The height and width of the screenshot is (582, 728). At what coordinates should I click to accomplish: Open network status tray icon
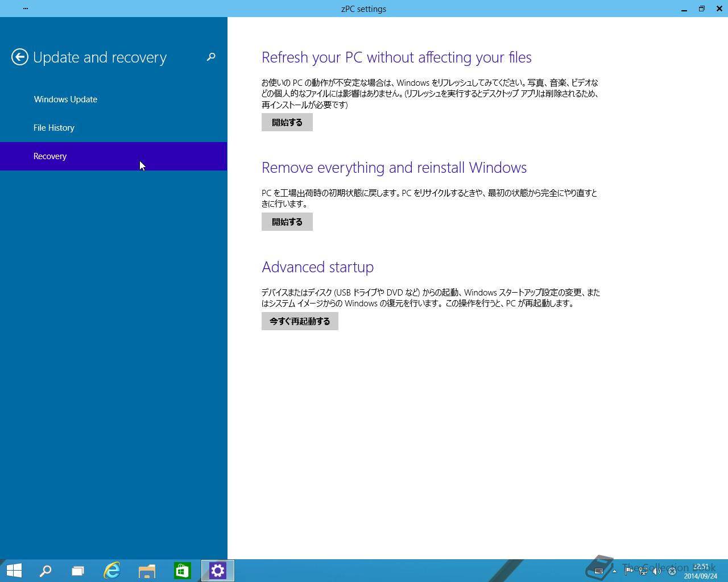643,571
